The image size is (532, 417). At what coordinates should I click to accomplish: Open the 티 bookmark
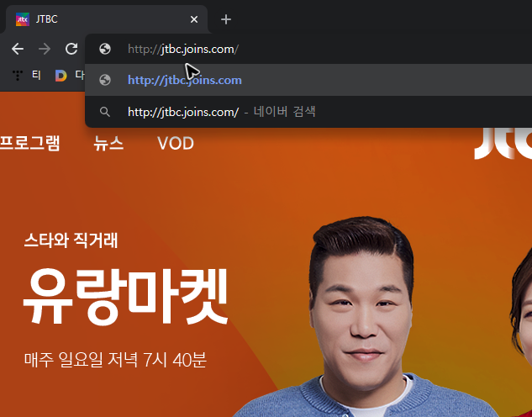26,76
